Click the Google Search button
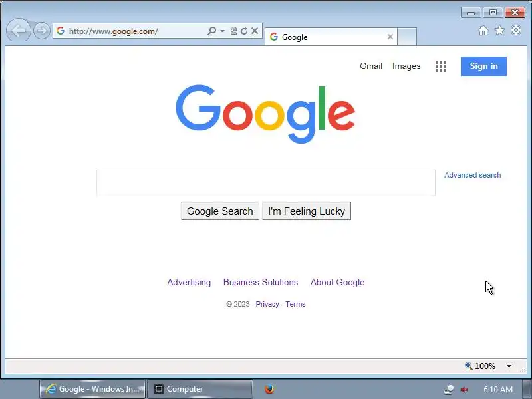Screen dimensions: 532x399 pos(220,211)
